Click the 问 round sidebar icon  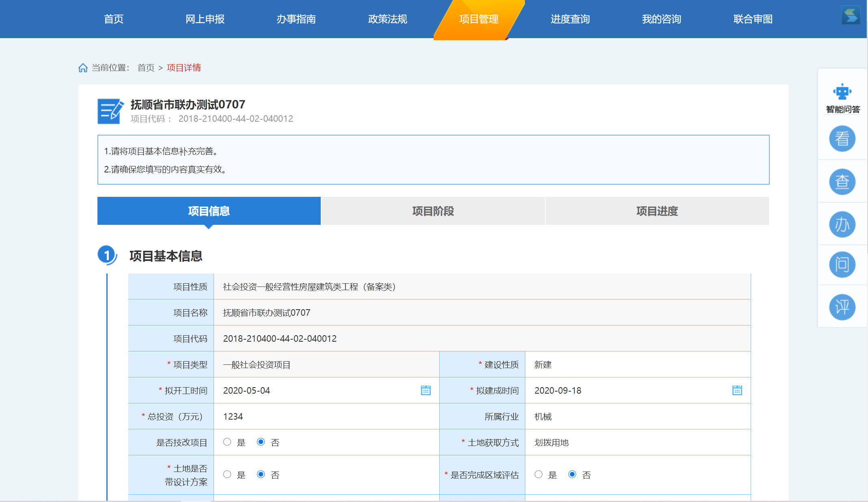click(842, 265)
